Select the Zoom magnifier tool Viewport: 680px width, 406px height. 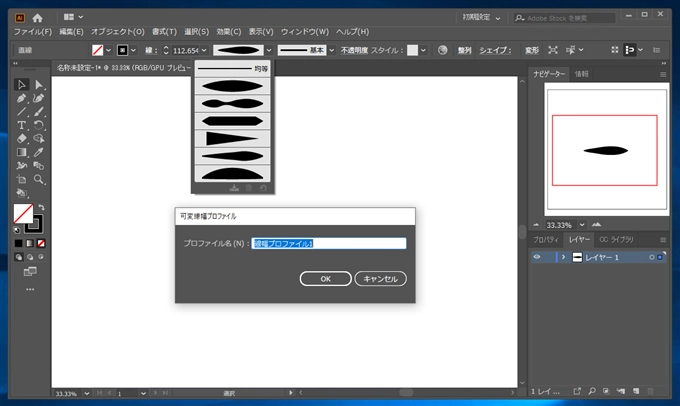(39, 179)
